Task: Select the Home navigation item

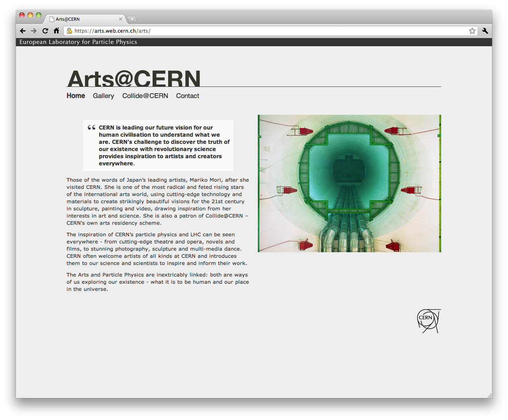Action: (x=76, y=96)
